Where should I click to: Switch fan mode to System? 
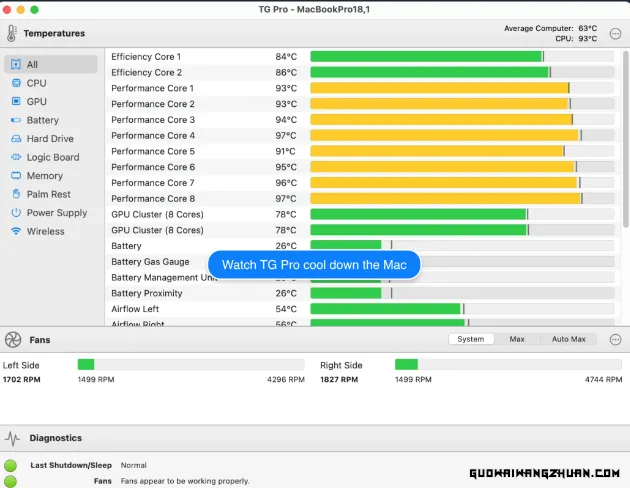tap(471, 339)
